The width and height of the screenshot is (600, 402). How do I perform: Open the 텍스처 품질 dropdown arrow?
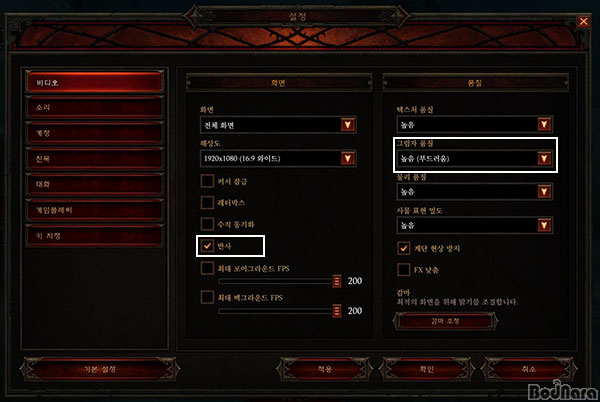544,124
